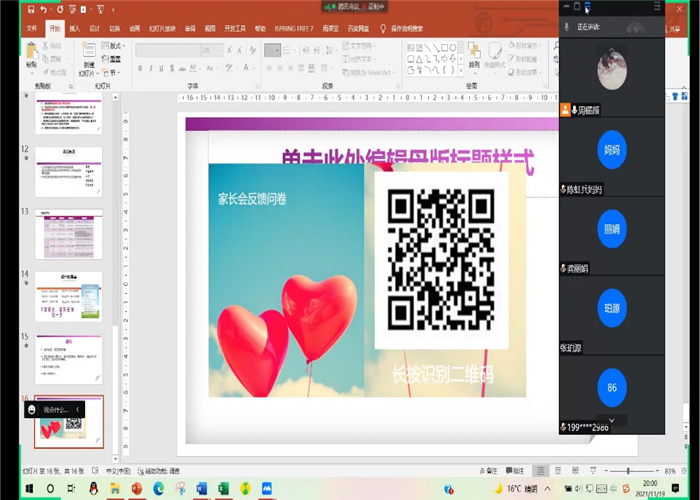Select slide 14 thumbnail
The width and height of the screenshot is (700, 500).
tap(69, 296)
